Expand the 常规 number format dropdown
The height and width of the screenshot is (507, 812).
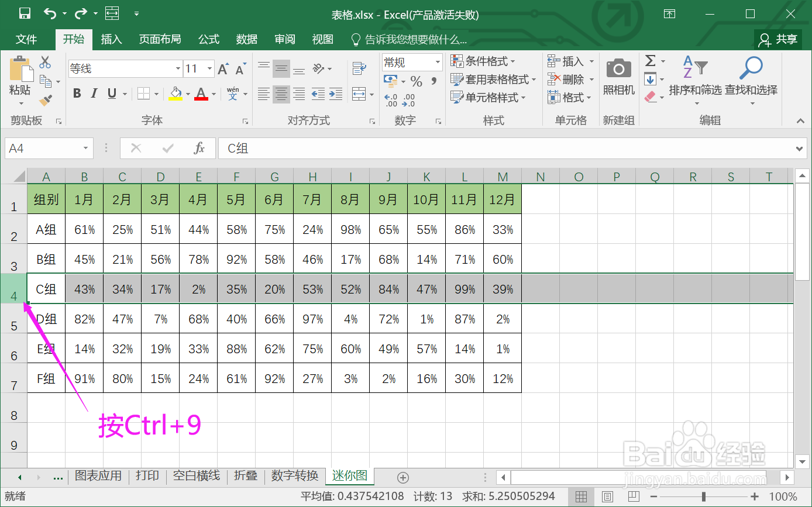tap(436, 62)
